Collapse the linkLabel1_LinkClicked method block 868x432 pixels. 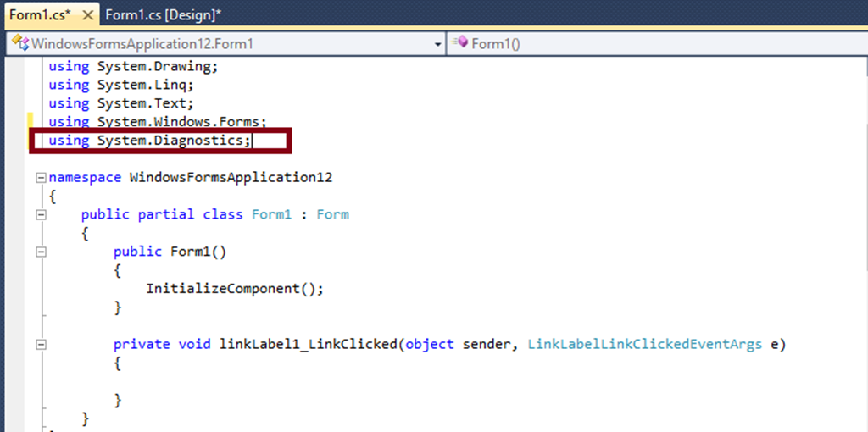coord(40,345)
